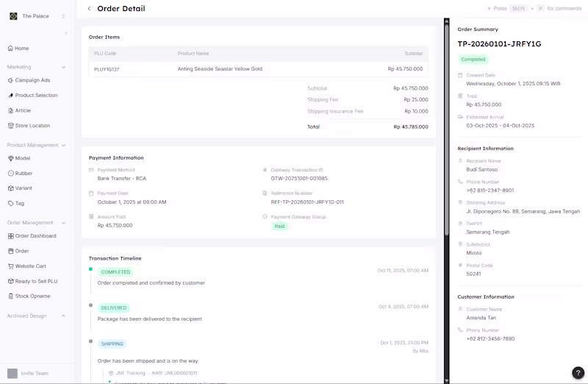Click customer phone +62 812-3456-7890
This screenshot has height=384, width=588.
(x=490, y=338)
